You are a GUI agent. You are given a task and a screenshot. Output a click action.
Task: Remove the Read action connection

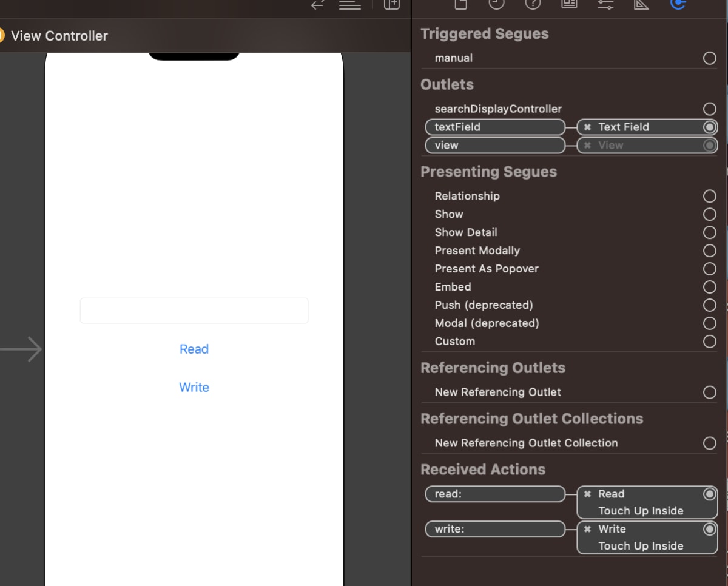[587, 494]
